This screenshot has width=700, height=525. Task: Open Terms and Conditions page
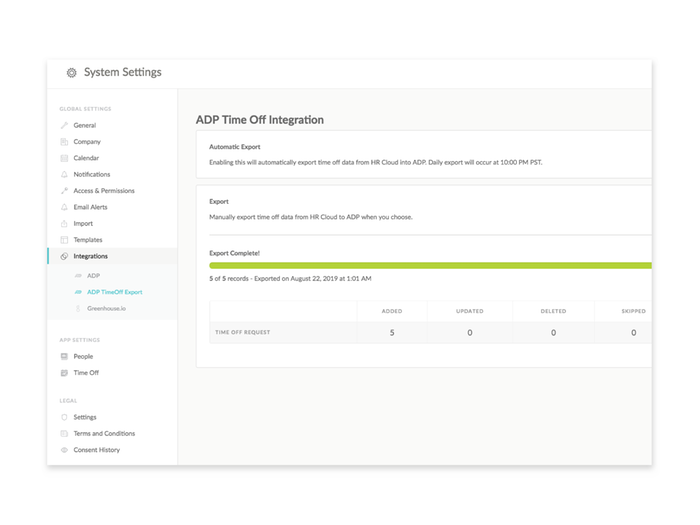click(x=104, y=433)
